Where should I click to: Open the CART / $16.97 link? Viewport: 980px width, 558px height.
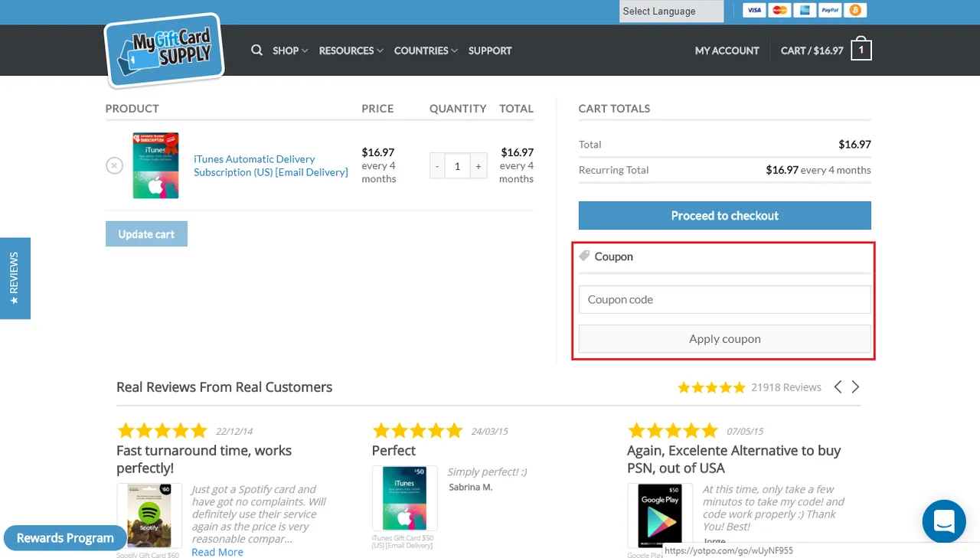click(x=812, y=51)
